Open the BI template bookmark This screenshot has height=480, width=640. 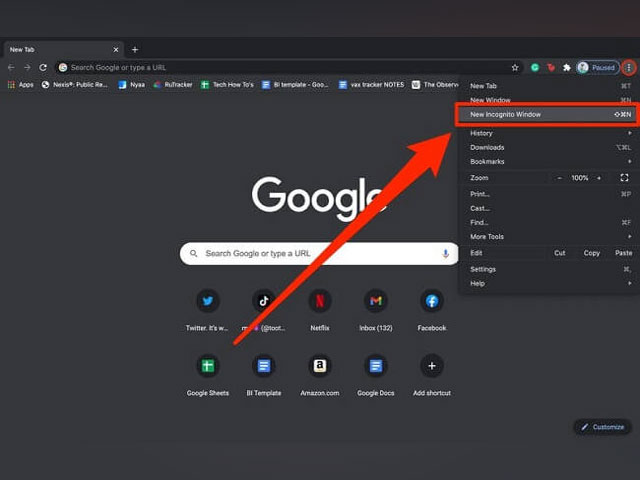pyautogui.click(x=295, y=84)
